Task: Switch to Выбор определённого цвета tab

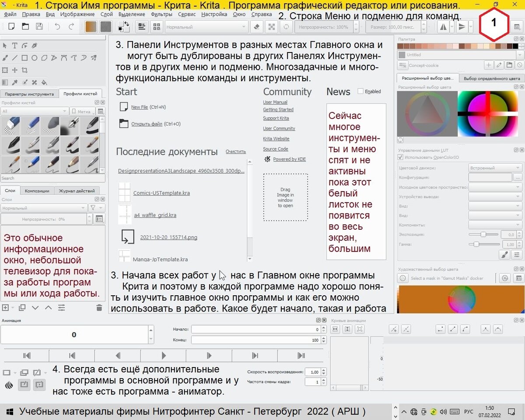Action: pos(492,78)
